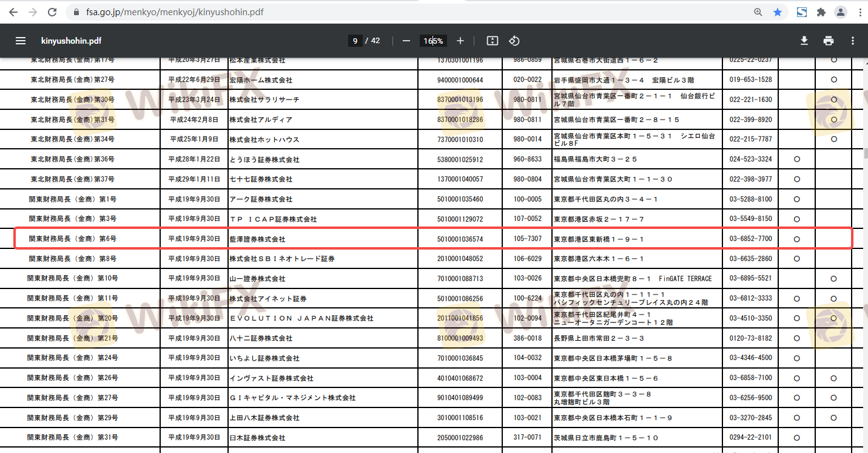Download the PDF file
Image resolution: width=868 pixels, height=453 pixels.
(804, 41)
